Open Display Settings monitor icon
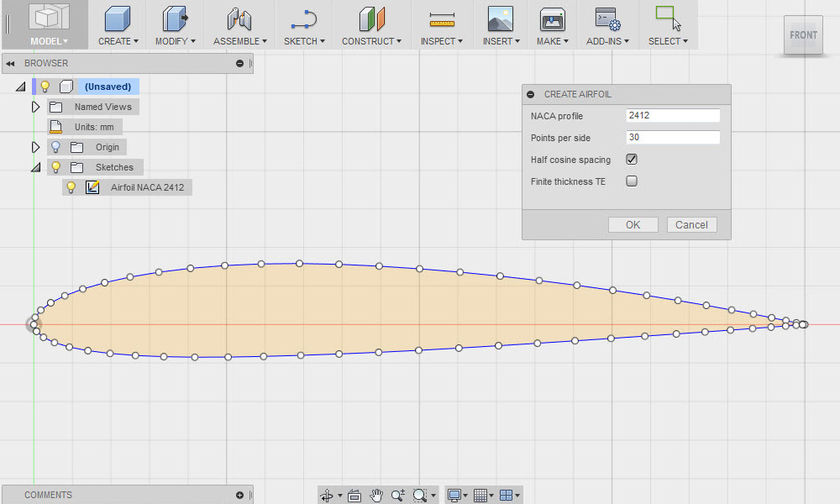The width and height of the screenshot is (840, 504). click(x=454, y=496)
